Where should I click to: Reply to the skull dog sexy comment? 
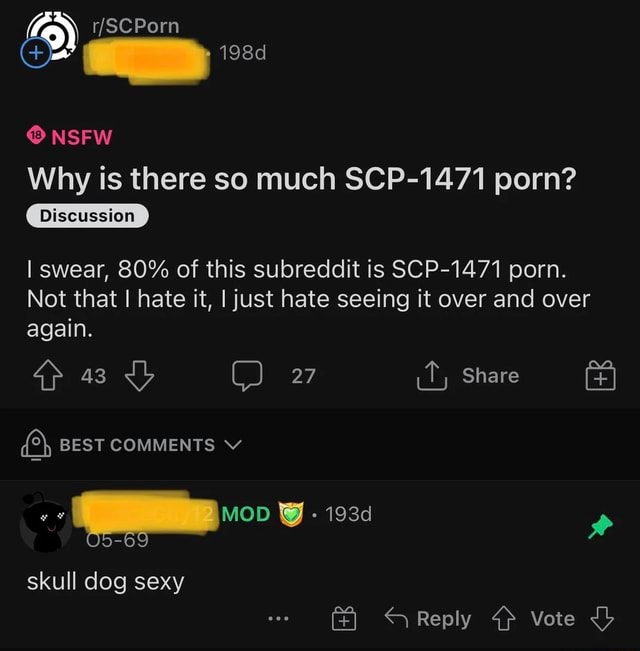click(x=428, y=619)
